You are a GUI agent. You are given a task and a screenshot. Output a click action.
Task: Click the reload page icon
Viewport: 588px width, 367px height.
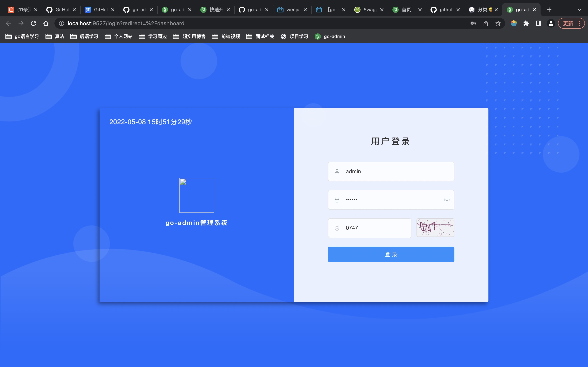33,23
